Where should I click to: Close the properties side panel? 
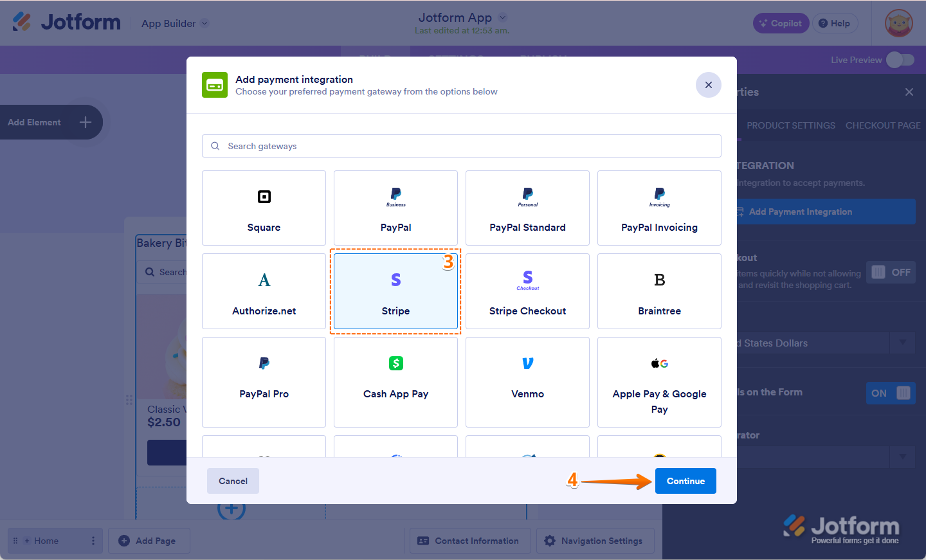click(x=909, y=92)
